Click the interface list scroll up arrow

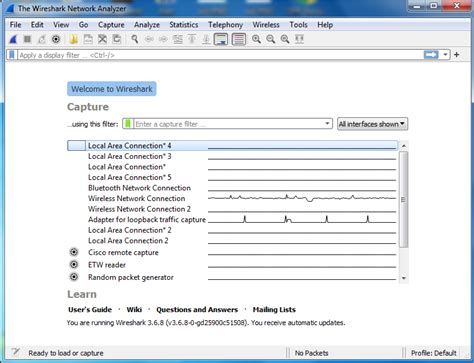click(x=404, y=146)
